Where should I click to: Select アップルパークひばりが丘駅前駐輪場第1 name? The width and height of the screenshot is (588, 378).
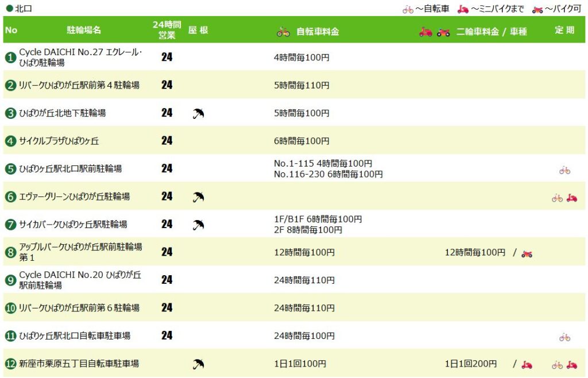[x=80, y=252]
